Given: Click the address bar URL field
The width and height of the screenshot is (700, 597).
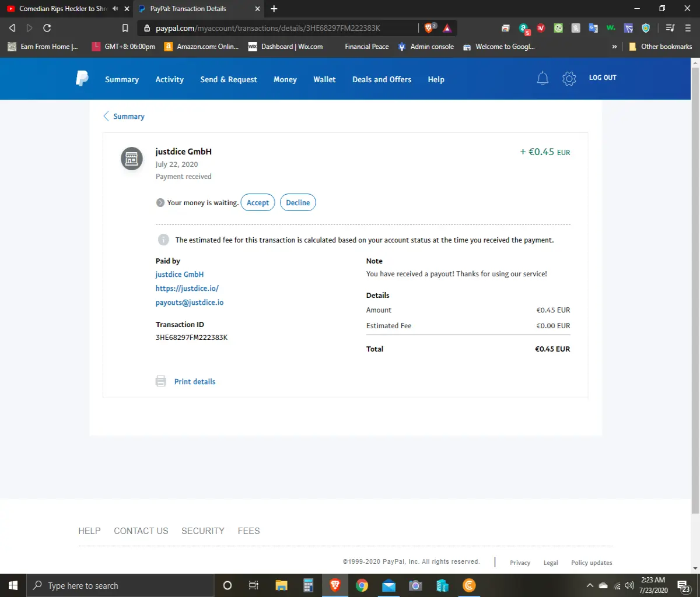Looking at the screenshot, I should 277,27.
